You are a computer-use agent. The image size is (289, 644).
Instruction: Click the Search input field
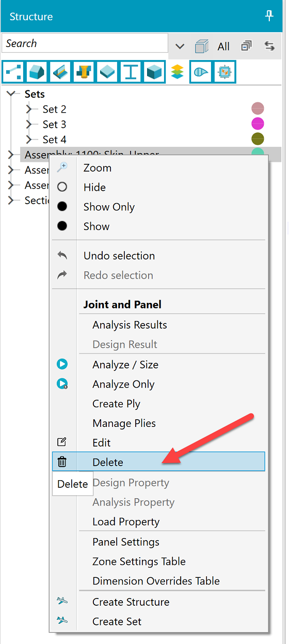pos(85,43)
